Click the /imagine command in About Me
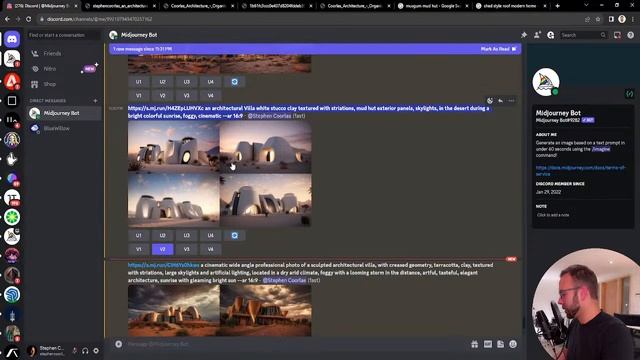 coord(601,149)
